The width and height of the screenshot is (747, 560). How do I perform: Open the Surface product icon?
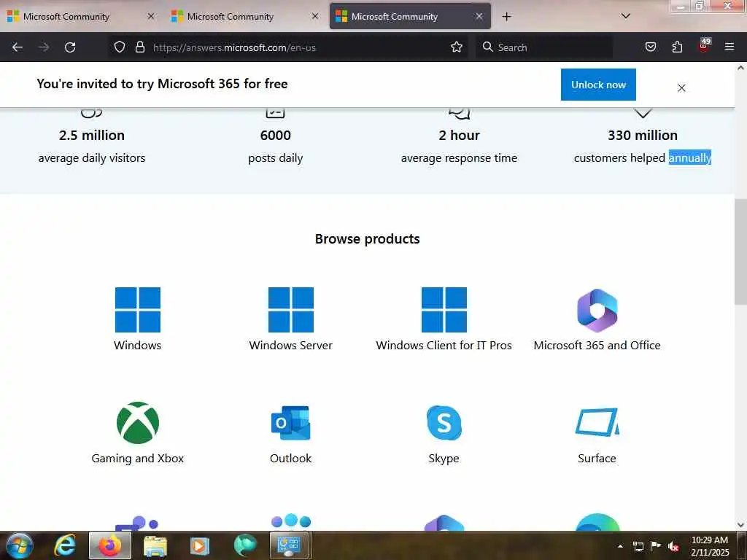tap(597, 422)
